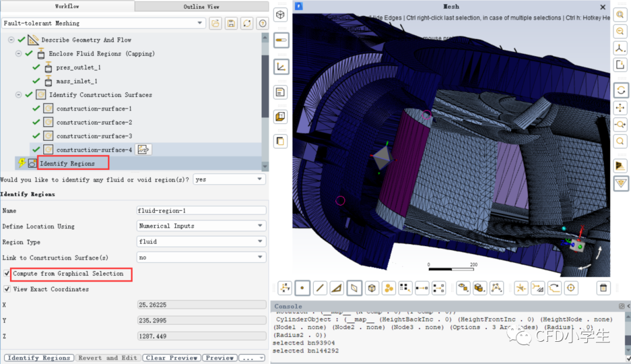Image resolution: width=631 pixels, height=364 pixels.
Task: Click the Z coordinate field
Action: (x=201, y=337)
